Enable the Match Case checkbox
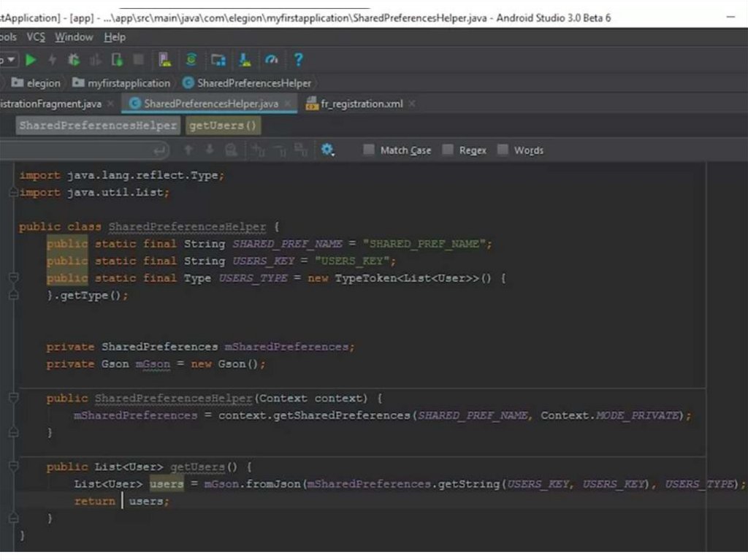748x560 pixels. [369, 150]
